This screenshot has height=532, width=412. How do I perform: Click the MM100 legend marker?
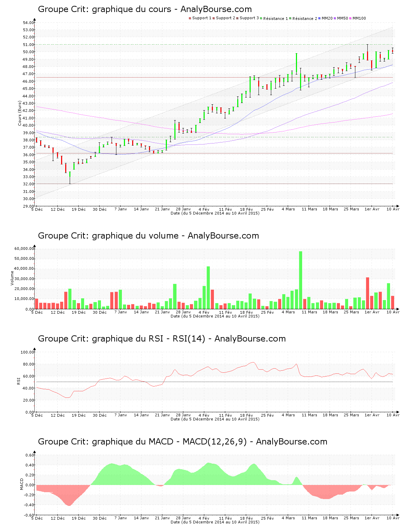tap(351, 18)
